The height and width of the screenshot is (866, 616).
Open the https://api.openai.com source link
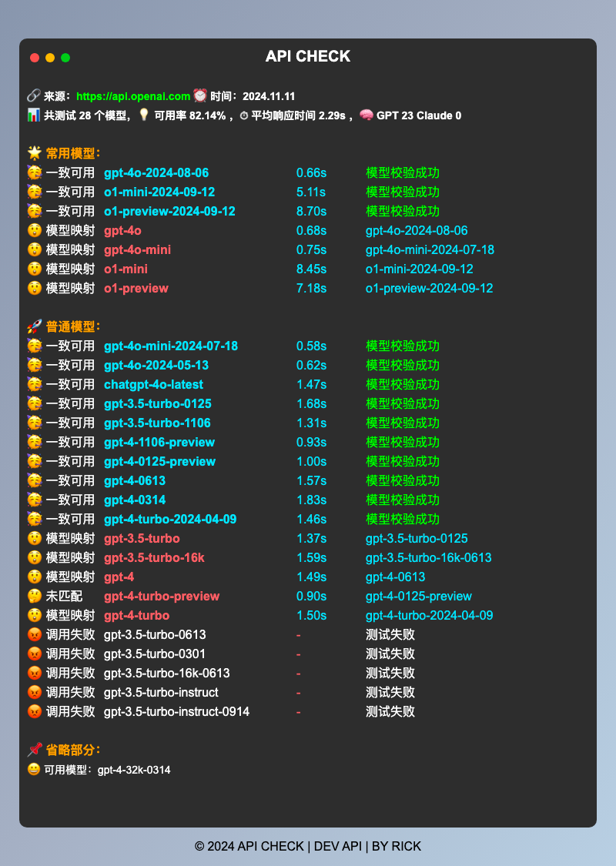pos(133,96)
